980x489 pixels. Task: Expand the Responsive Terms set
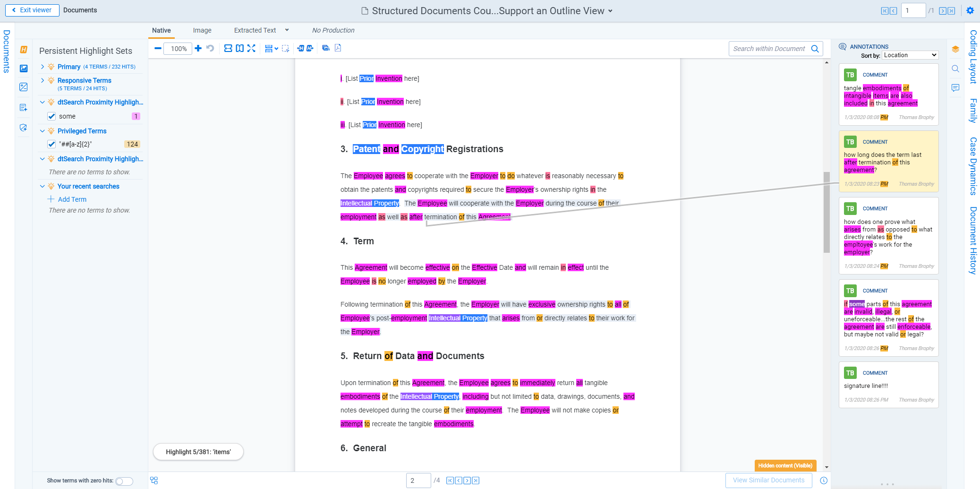click(43, 80)
